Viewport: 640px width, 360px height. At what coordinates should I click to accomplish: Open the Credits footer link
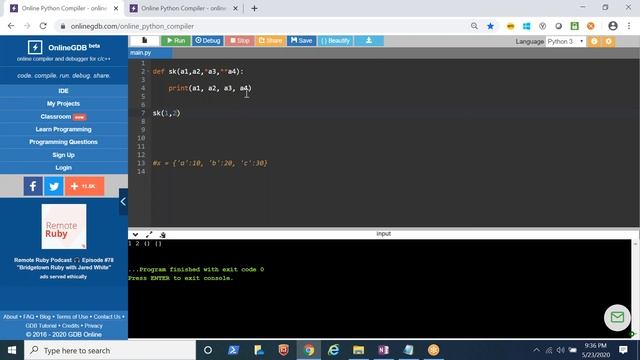(70, 326)
